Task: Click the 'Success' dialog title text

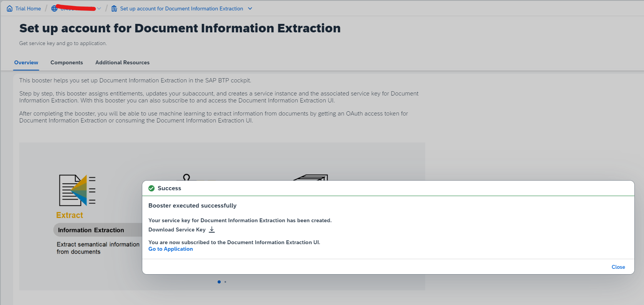Action: [x=169, y=188]
